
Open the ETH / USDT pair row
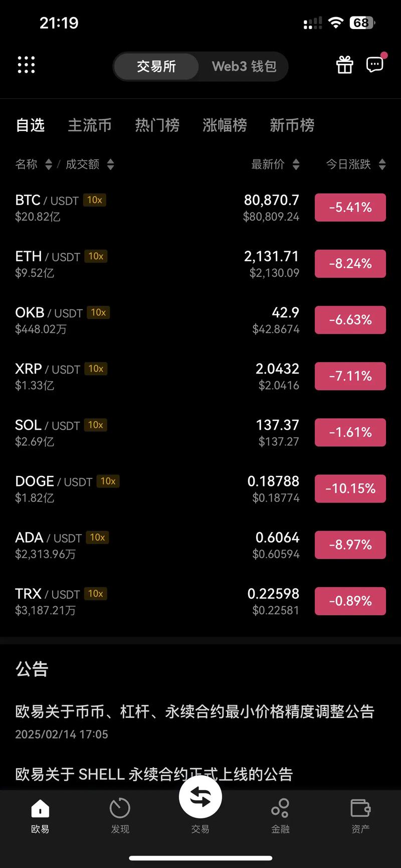[150, 264]
